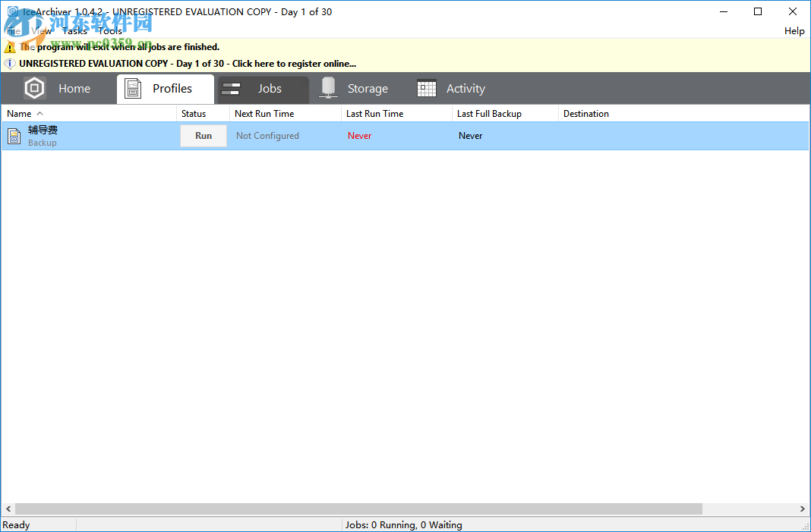811x532 pixels.
Task: Switch to the Jobs tab
Action: [263, 89]
